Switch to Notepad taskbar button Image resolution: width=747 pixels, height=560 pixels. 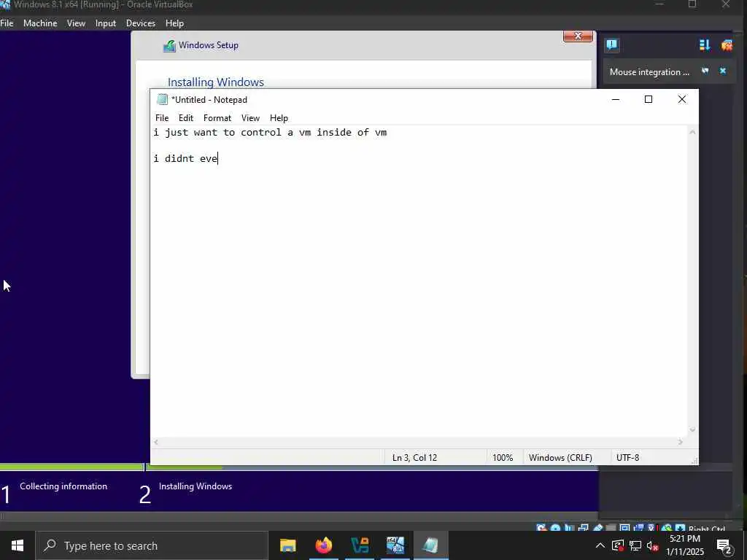click(430, 545)
